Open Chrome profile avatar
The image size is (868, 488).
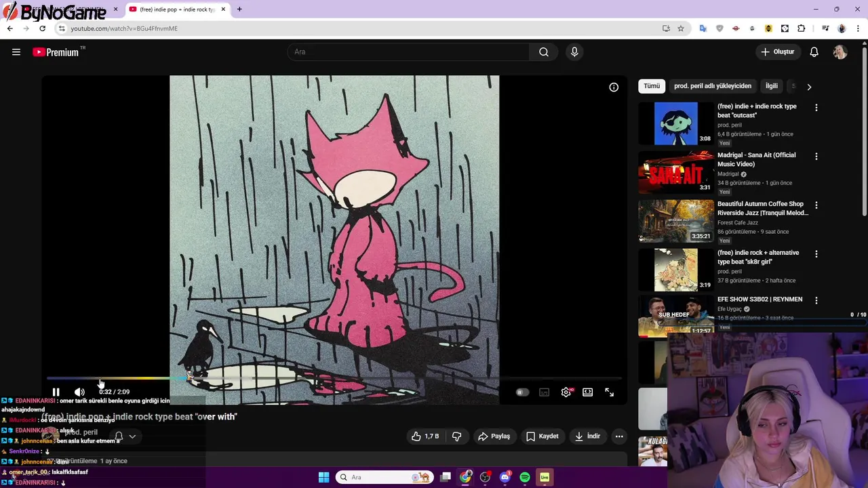(842, 28)
